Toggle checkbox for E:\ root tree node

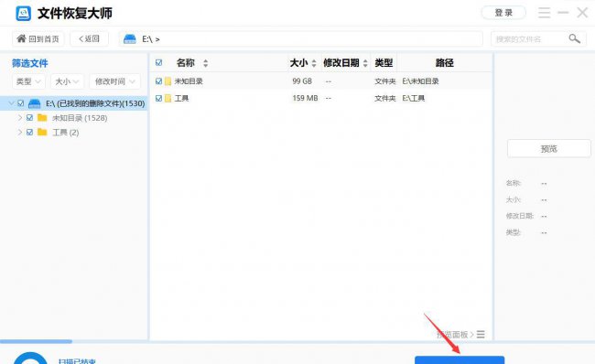click(21, 103)
